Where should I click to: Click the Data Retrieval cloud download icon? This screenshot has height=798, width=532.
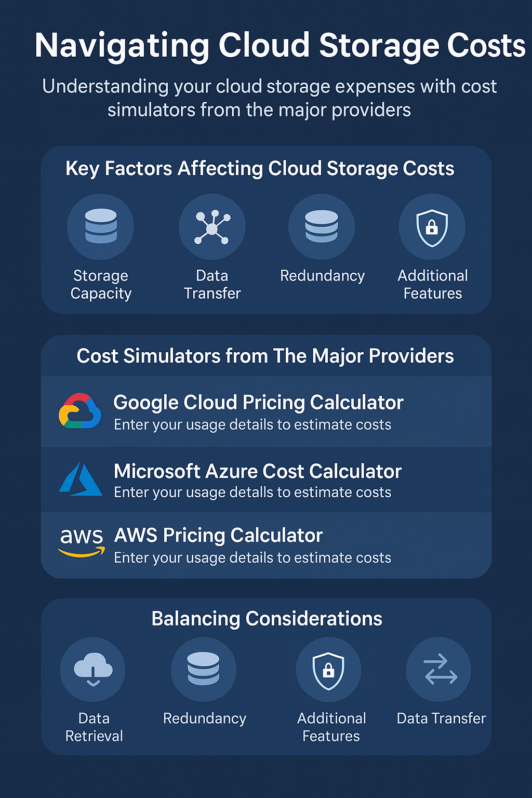tap(93, 670)
